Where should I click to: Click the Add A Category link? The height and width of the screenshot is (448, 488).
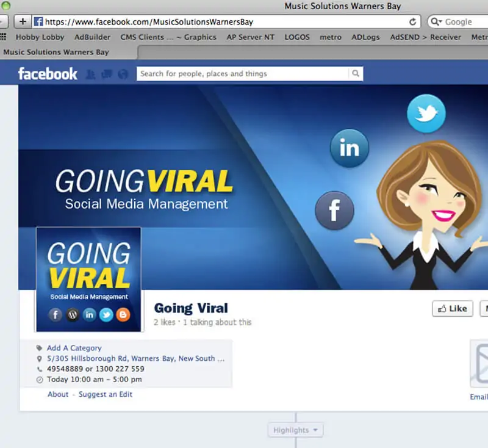74,348
